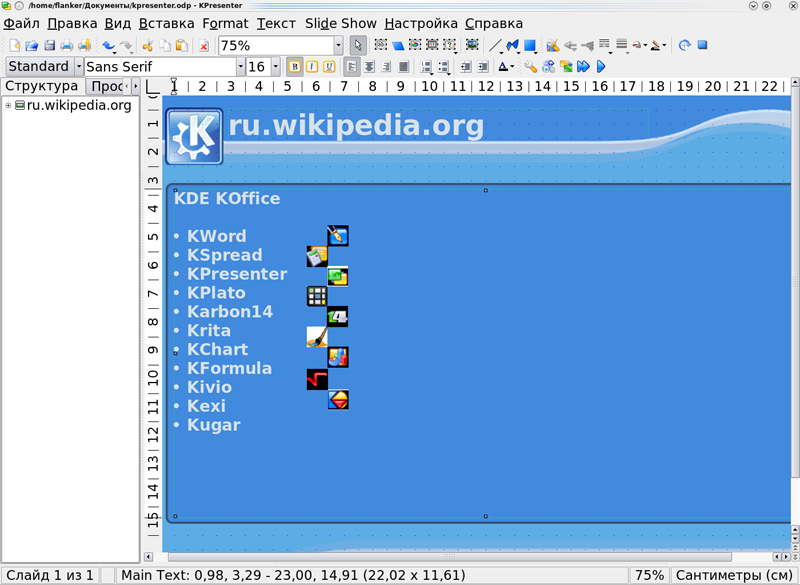This screenshot has width=800, height=585.
Task: Click the Standard style button
Action: click(39, 67)
